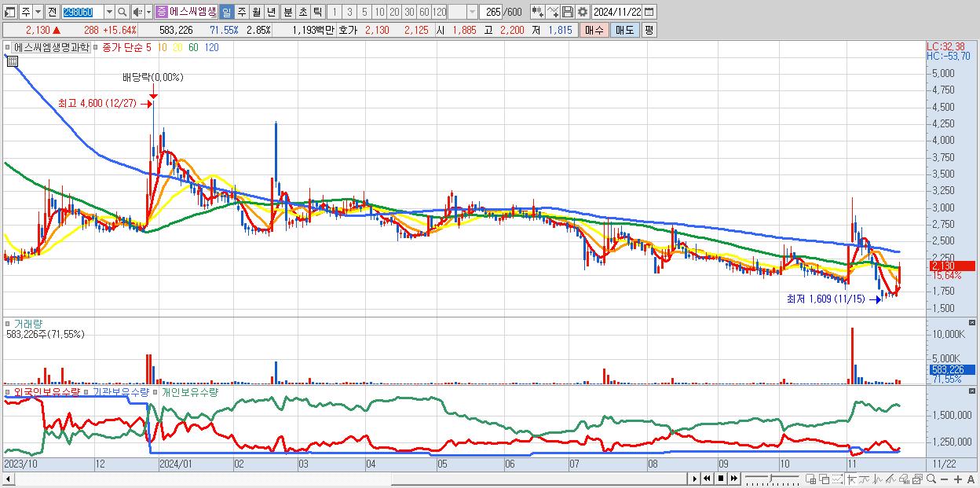The image size is (980, 488).
Task: Choose interval 30 button
Action: tap(409, 12)
